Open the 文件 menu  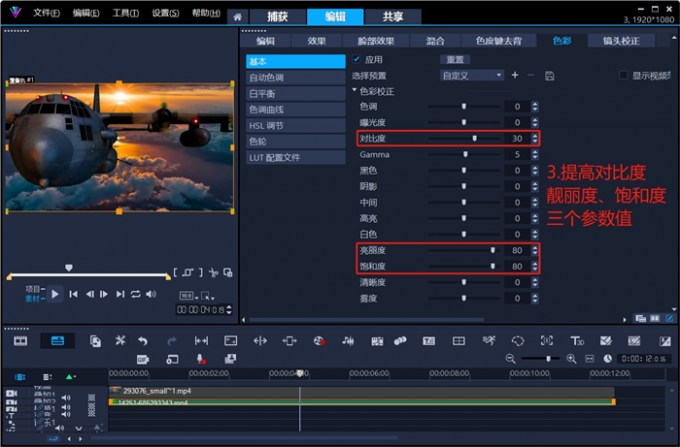(46, 13)
